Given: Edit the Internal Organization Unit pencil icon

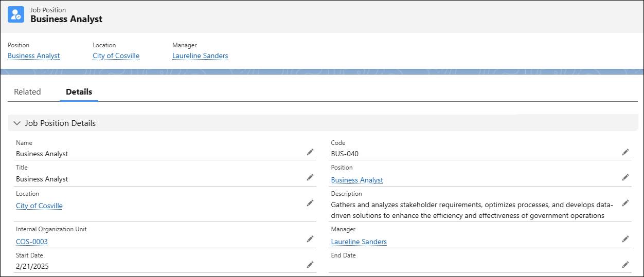Looking at the screenshot, I should pyautogui.click(x=310, y=239).
